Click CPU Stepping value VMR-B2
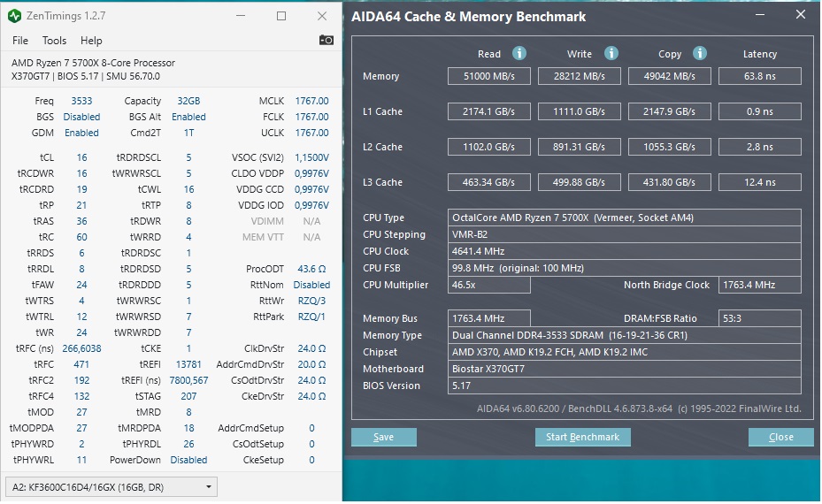Viewport: 822px width, 504px height. tap(625, 234)
